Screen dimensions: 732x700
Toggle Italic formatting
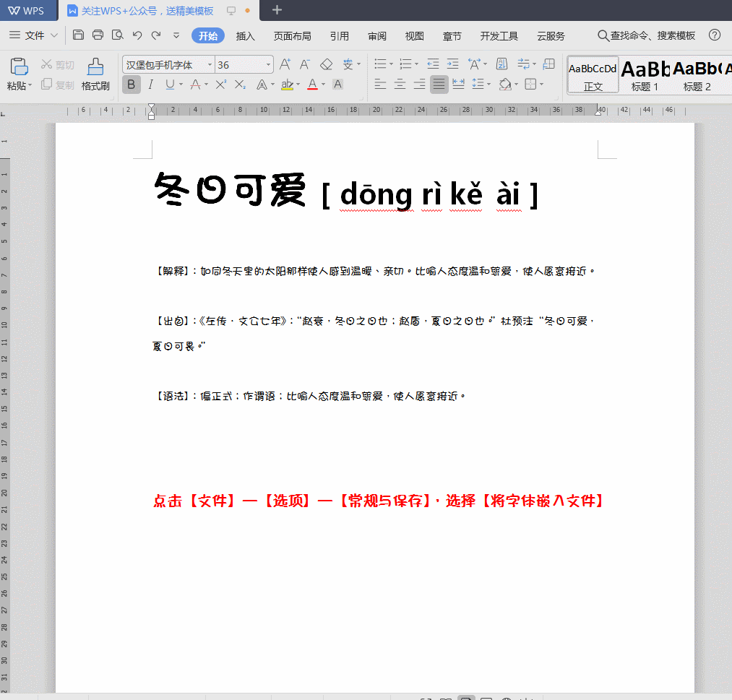click(150, 85)
